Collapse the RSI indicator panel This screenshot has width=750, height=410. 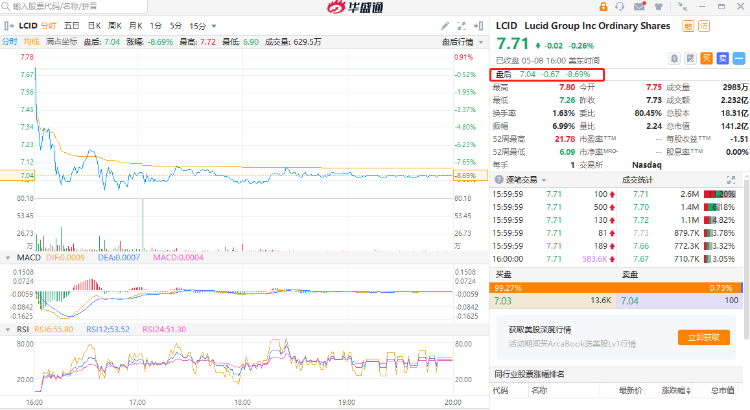point(8,330)
